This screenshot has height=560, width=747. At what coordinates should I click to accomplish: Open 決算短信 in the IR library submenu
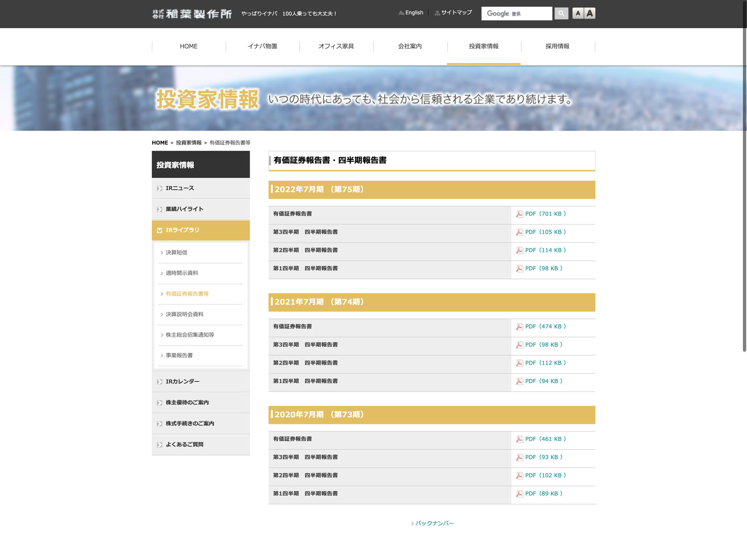(x=176, y=252)
